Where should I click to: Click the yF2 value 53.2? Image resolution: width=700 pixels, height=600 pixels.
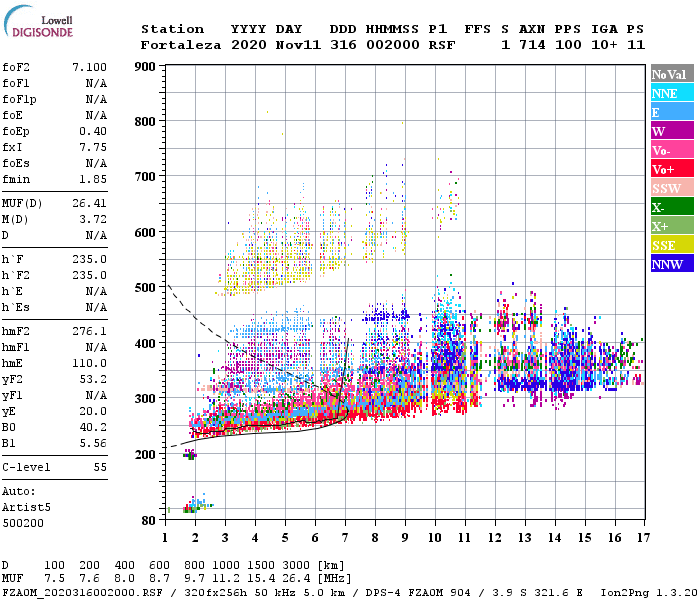click(93, 379)
